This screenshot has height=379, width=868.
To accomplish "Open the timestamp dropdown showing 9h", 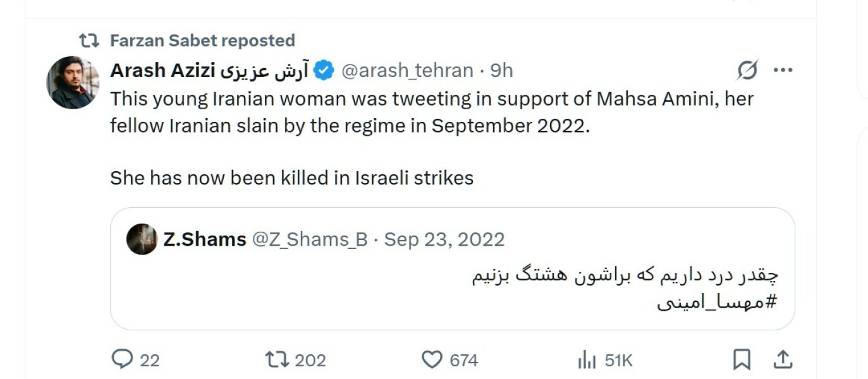I will tap(501, 71).
